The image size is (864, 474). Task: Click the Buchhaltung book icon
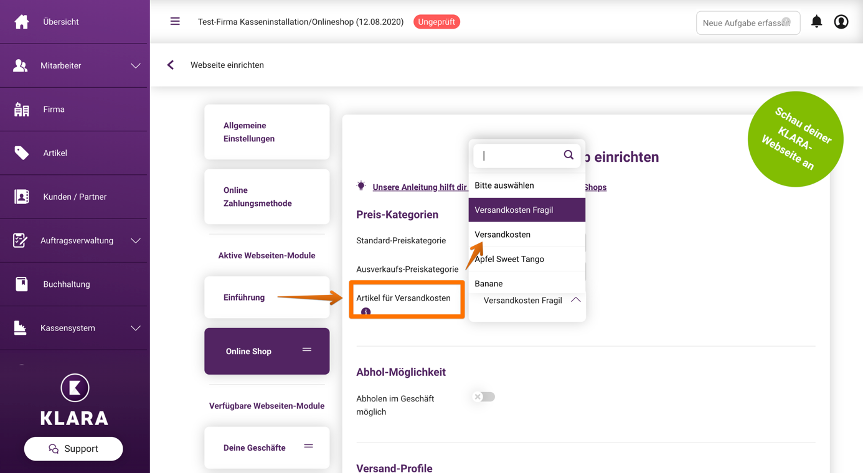coord(21,284)
